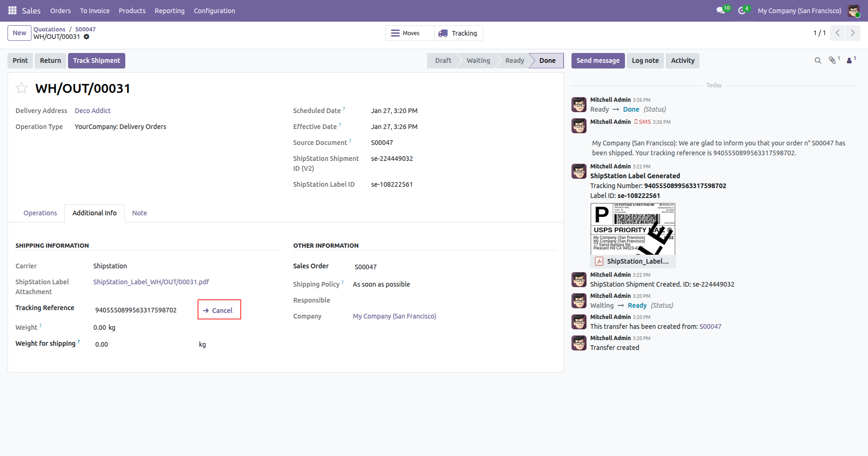The image size is (868, 456).
Task: Open the Mitchell Admin user avatar menu
Action: coord(853,11)
